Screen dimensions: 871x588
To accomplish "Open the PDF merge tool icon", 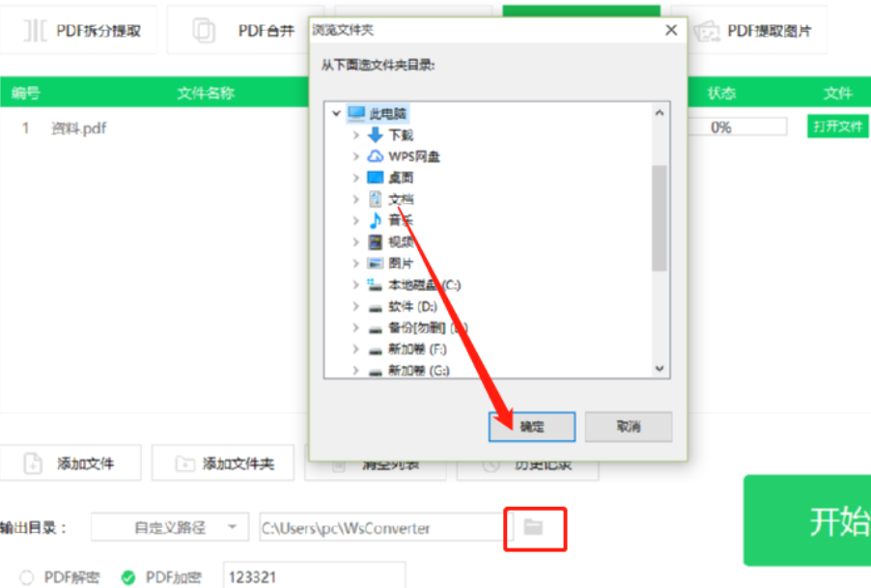I will 204,31.
